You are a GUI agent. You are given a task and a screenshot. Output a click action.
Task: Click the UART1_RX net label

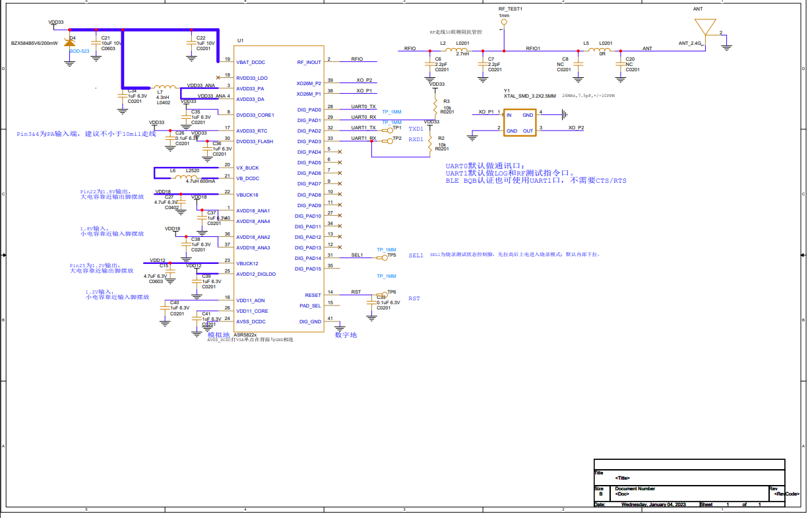tap(363, 138)
